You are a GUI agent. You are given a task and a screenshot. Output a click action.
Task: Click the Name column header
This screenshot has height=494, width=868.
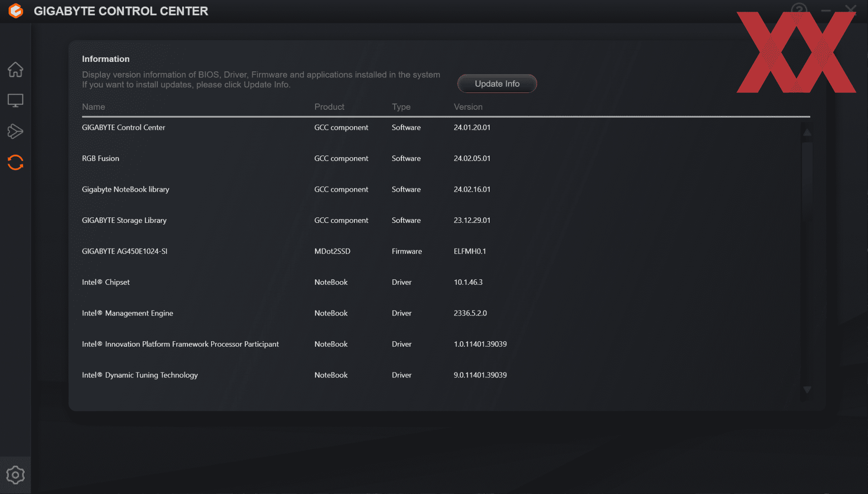[x=94, y=107]
